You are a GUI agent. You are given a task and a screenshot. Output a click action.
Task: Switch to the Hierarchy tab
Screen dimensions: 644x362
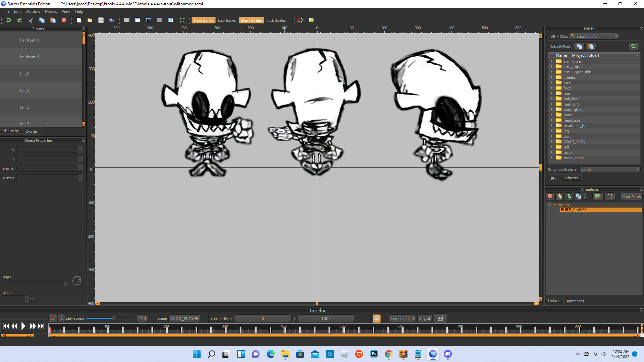tap(11, 131)
